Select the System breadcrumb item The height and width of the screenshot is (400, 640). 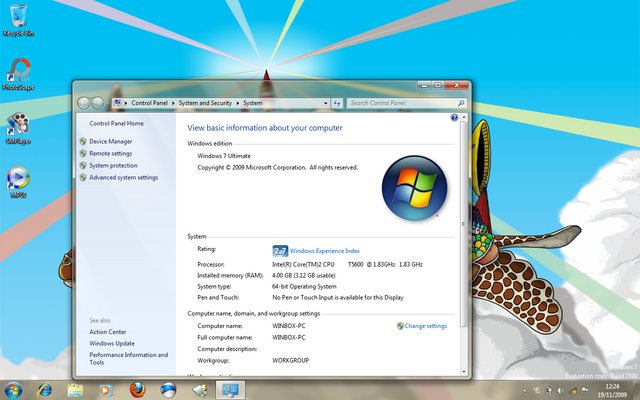[x=253, y=103]
